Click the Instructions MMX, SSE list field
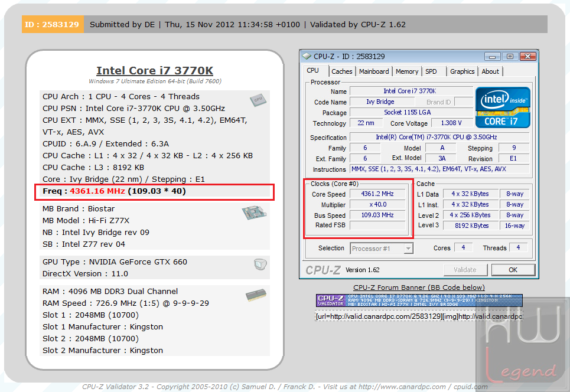 click(x=439, y=169)
